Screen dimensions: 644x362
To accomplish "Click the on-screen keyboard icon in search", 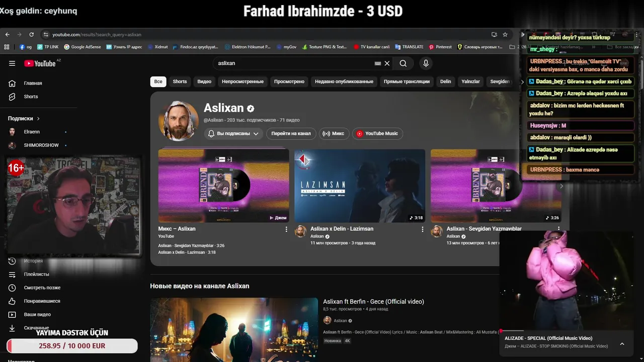I will pyautogui.click(x=378, y=63).
